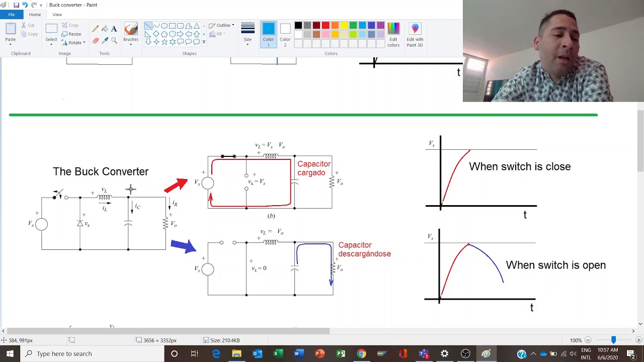This screenshot has height=362, width=644.
Task: Click the Save icon in the quick access toolbar
Action: click(x=16, y=5)
